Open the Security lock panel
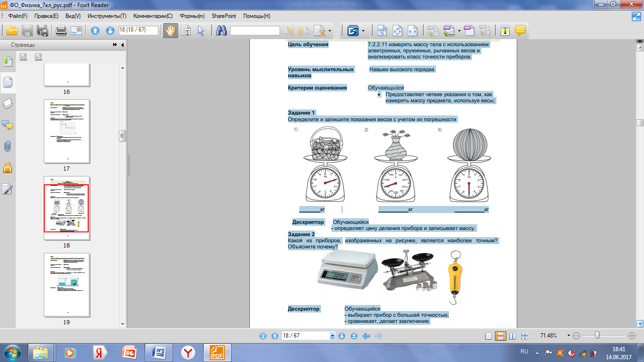This screenshot has width=644, height=362. pos(8,167)
